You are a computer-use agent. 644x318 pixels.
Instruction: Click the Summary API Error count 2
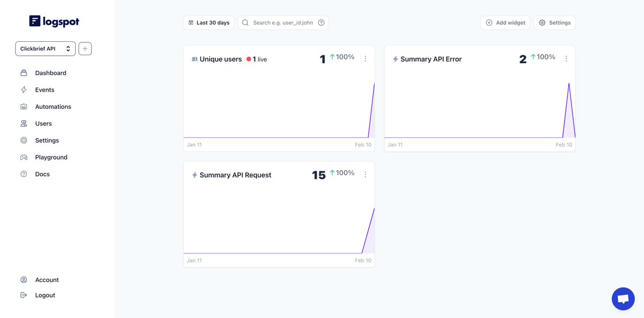[x=523, y=59]
